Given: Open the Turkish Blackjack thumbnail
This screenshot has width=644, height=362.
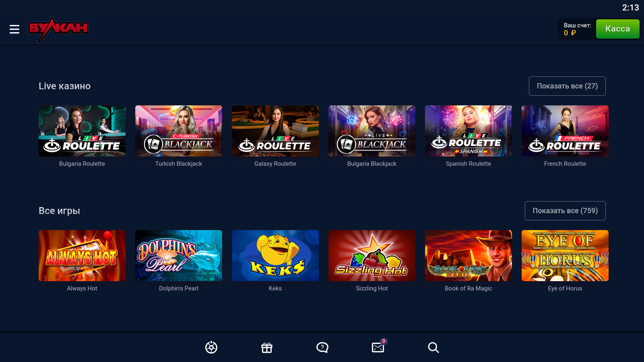Looking at the screenshot, I should pyautogui.click(x=179, y=131).
